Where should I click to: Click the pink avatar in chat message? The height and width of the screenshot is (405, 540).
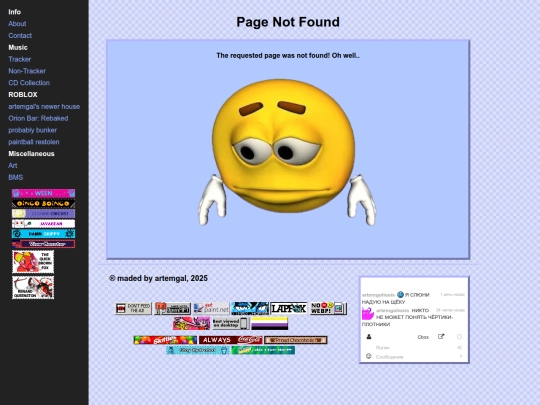[x=368, y=314]
